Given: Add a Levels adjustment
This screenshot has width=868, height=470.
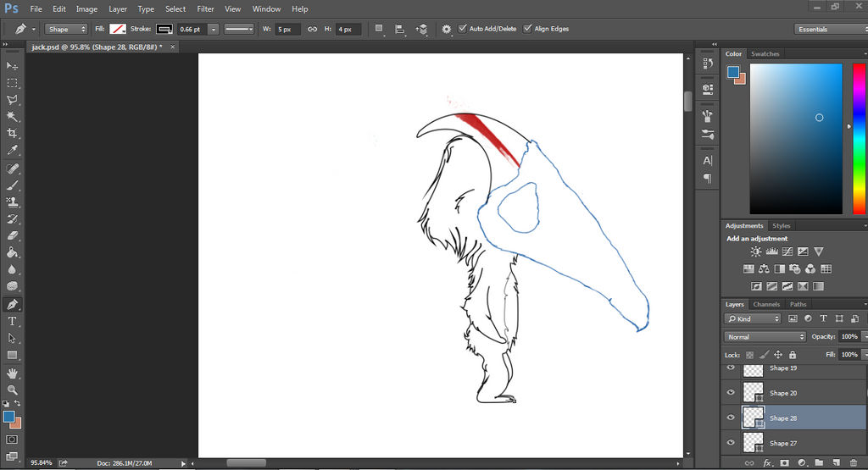Looking at the screenshot, I should click(771, 252).
